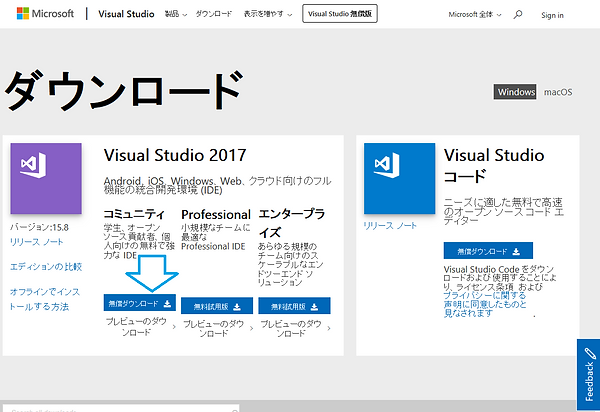Expand the 表示を増やす dropdown
600x412 pixels.
pyautogui.click(x=268, y=14)
